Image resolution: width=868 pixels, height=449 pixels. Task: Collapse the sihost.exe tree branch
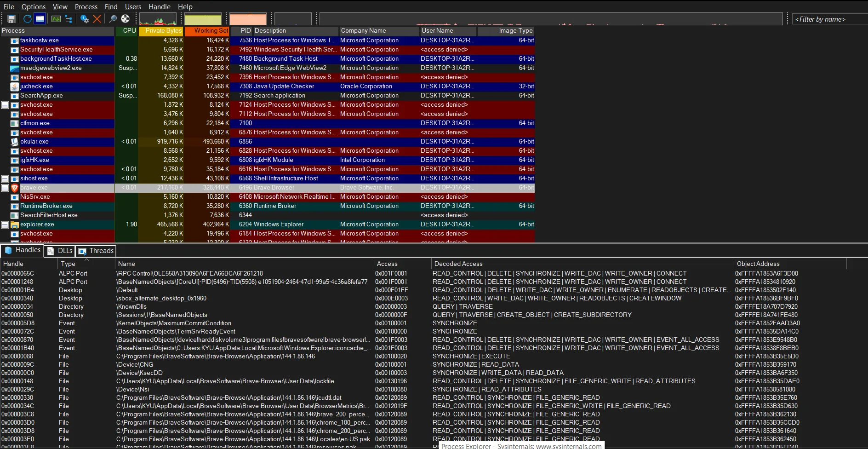(5, 178)
